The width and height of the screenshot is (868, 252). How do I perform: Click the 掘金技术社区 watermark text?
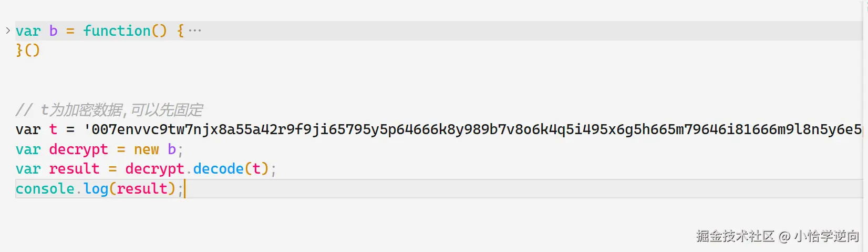(735, 236)
